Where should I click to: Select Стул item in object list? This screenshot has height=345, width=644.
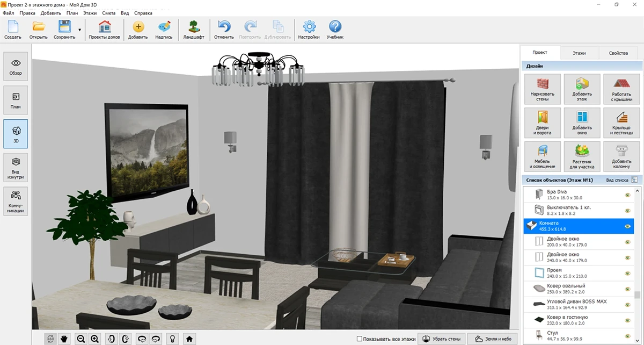(x=579, y=335)
